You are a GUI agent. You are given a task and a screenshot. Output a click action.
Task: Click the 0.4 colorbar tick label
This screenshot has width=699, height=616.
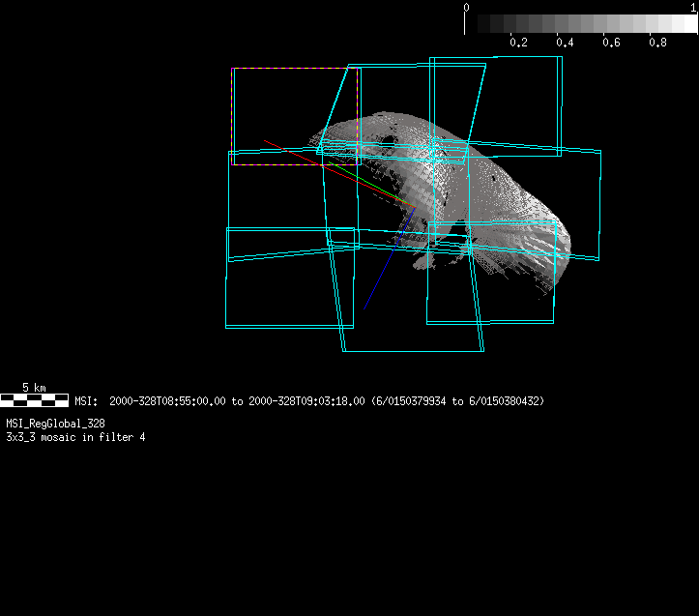(x=565, y=43)
